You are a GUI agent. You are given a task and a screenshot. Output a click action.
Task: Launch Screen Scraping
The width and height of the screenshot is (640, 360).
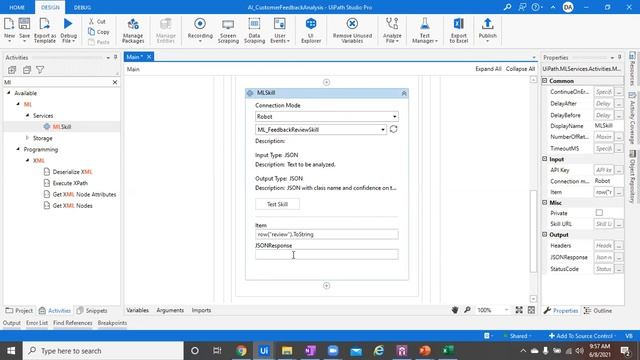228,30
